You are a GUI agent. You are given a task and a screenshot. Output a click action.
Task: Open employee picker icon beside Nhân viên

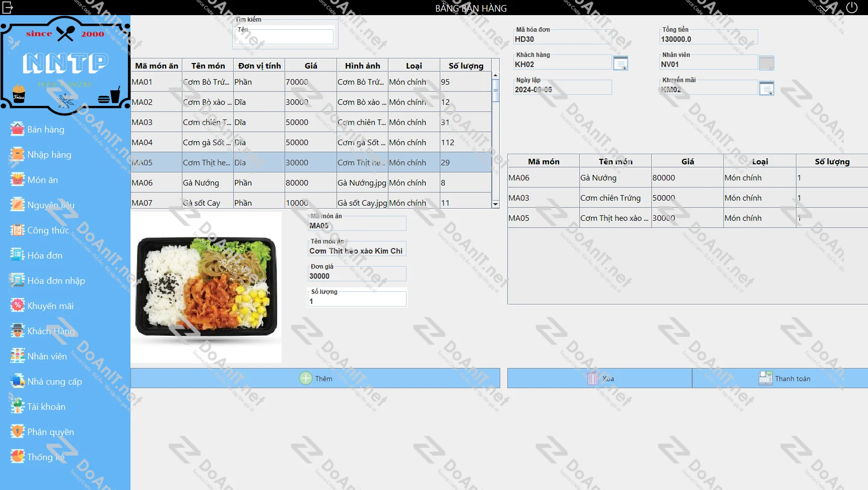pos(766,64)
